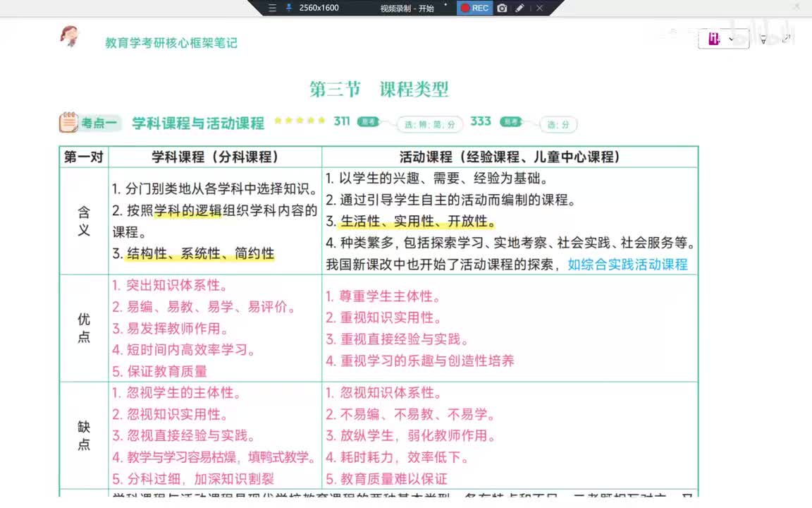Take a screenshot with the camera icon
The height and width of the screenshot is (508, 812).
coord(502,8)
